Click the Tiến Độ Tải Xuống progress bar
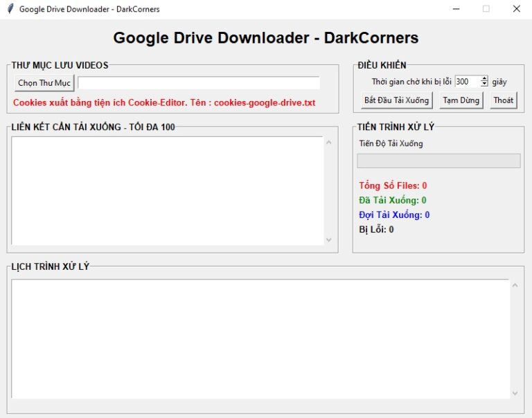Screen dimensions: 532x418 [x=438, y=161]
